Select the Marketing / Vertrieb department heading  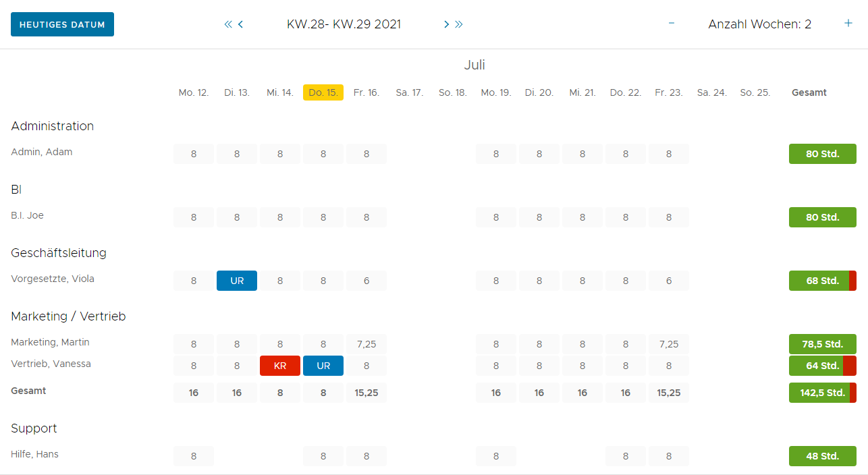[x=68, y=316]
